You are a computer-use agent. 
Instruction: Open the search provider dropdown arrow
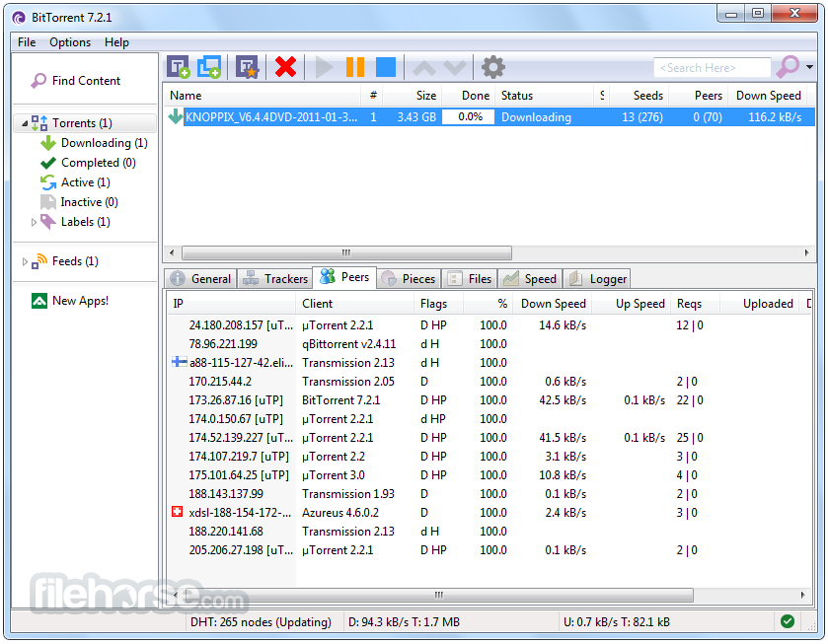coord(809,67)
